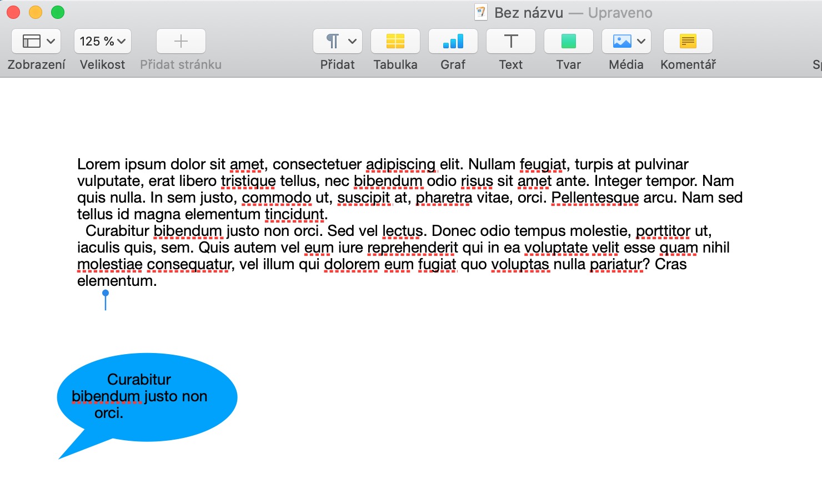Click the word 'consequatur' in the body text
822x504 pixels.
189,265
